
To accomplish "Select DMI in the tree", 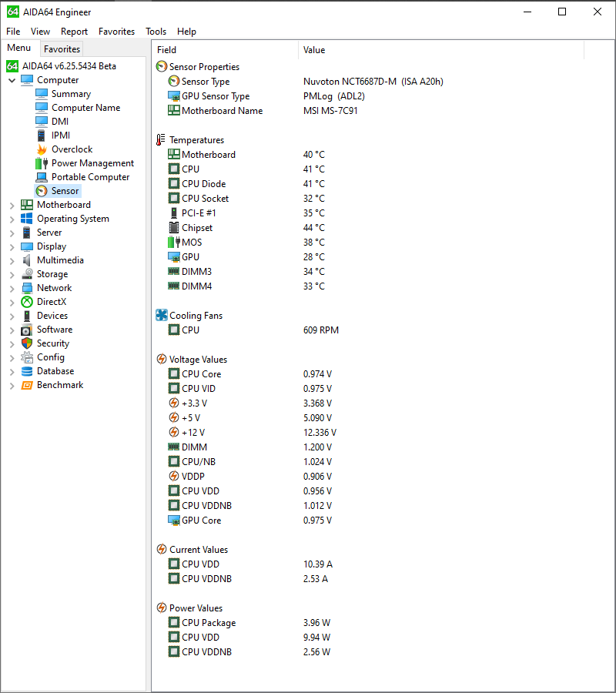I will tap(59, 122).
